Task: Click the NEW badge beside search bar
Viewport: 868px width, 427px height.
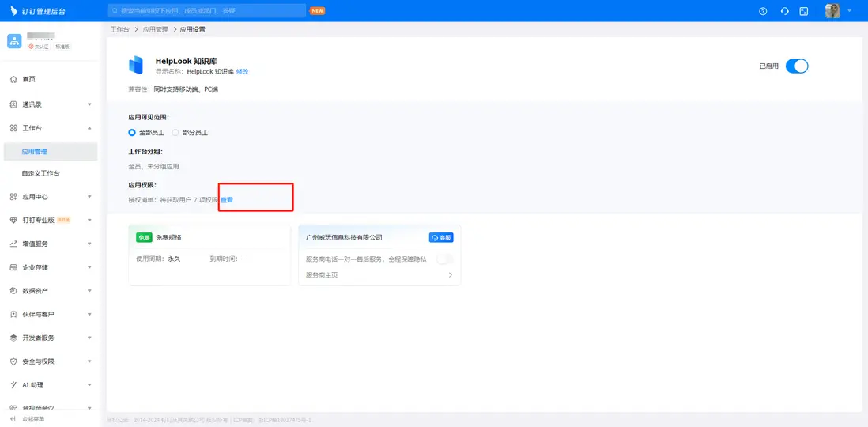Action: [x=317, y=10]
